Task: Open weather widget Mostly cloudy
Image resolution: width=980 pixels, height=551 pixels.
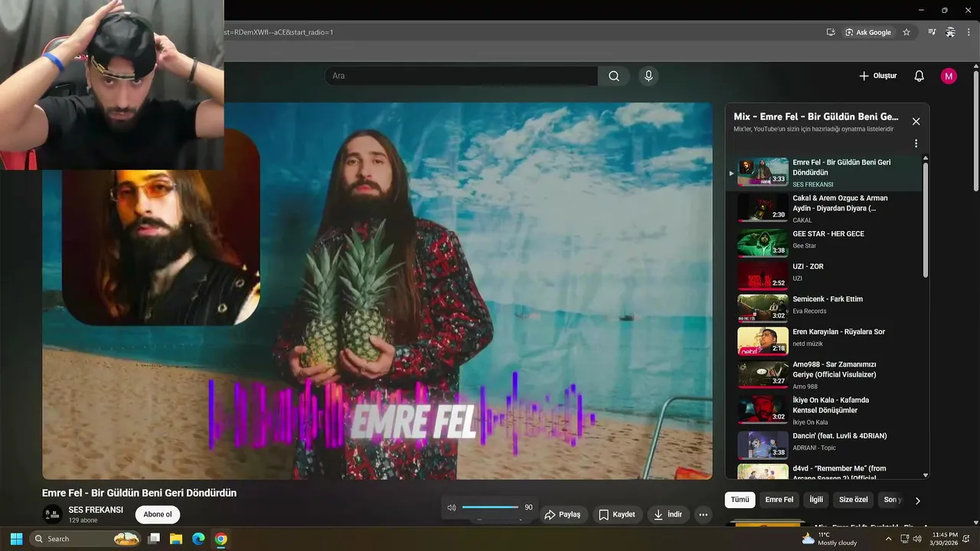Action: click(829, 539)
